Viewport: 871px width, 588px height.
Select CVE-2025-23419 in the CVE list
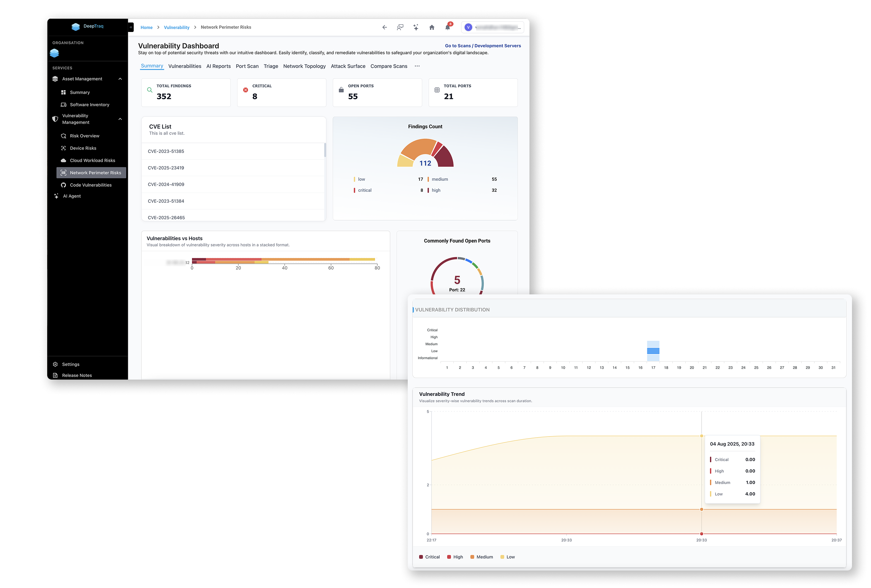[x=233, y=168]
